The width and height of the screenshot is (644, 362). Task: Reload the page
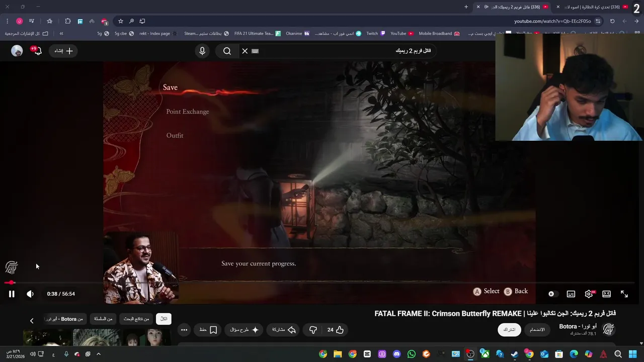pyautogui.click(x=612, y=21)
